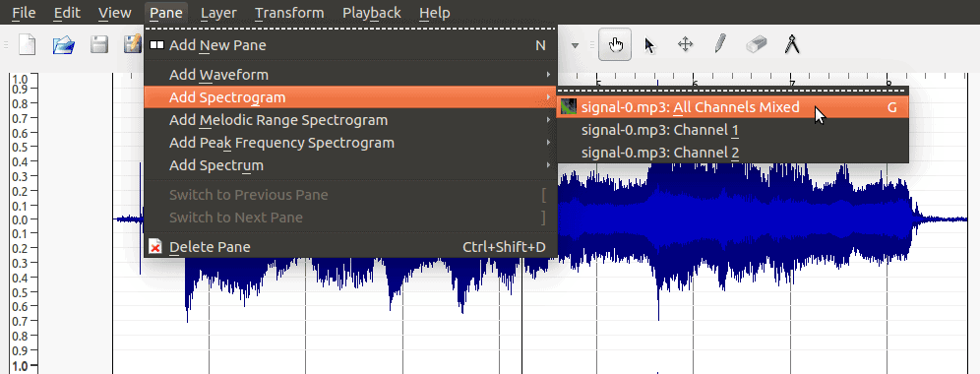980x374 pixels.
Task: Select signal-0.mp3: All Channels Mixed
Action: pyautogui.click(x=732, y=107)
